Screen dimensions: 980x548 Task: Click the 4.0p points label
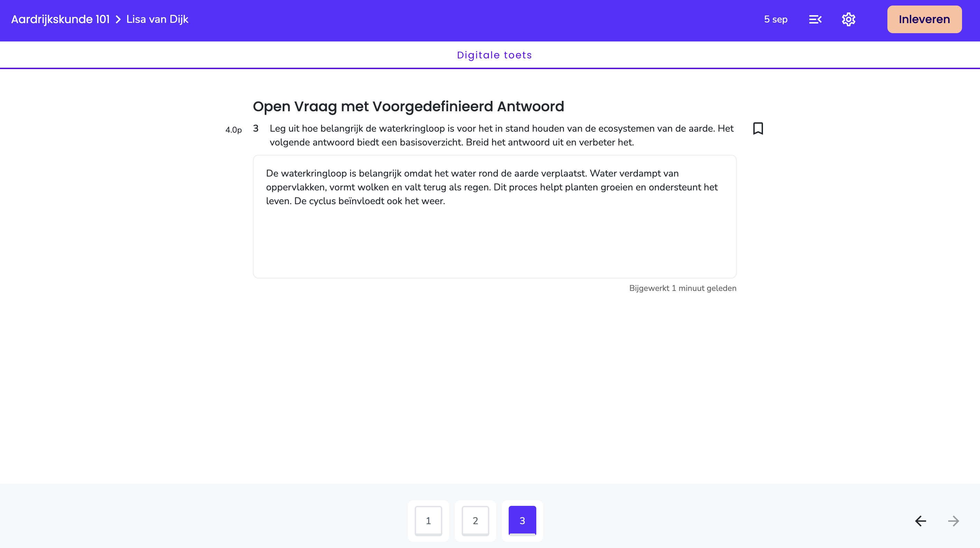[x=234, y=130]
